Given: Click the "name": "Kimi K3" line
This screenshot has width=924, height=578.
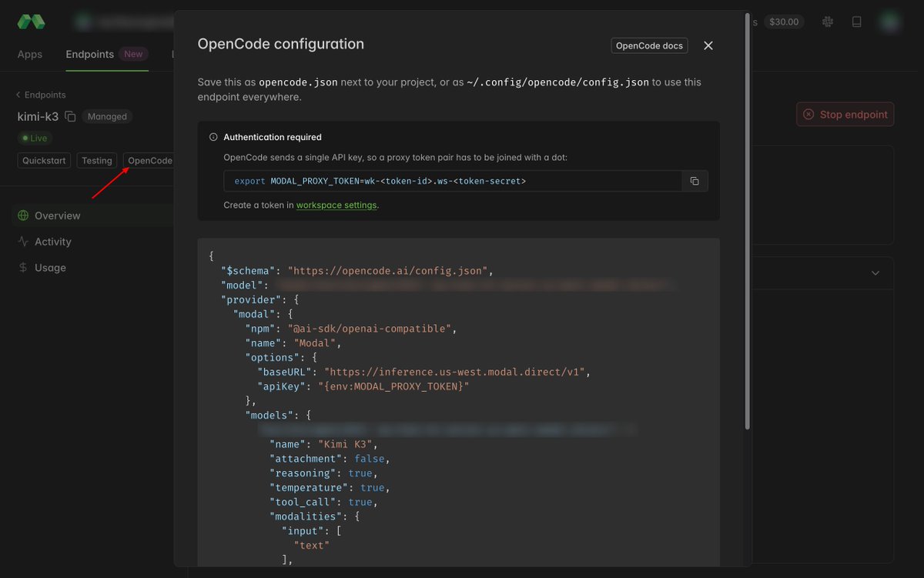Looking at the screenshot, I should [323, 444].
